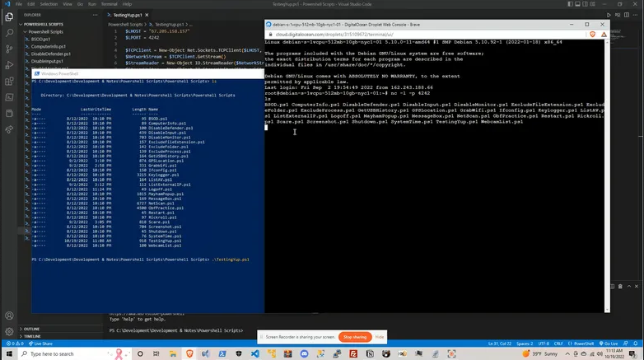Close the VS Code terminal panel X
644x360 pixels.
coord(637,287)
